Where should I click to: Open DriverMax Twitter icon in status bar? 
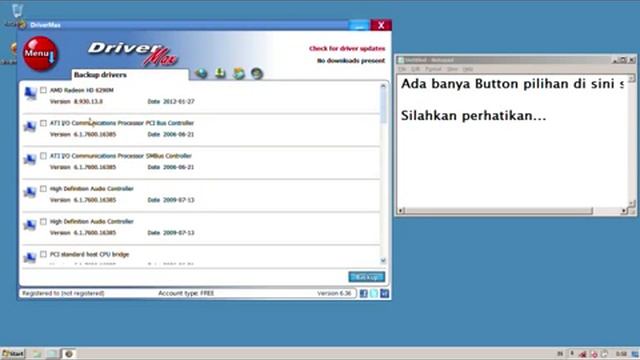click(x=374, y=293)
